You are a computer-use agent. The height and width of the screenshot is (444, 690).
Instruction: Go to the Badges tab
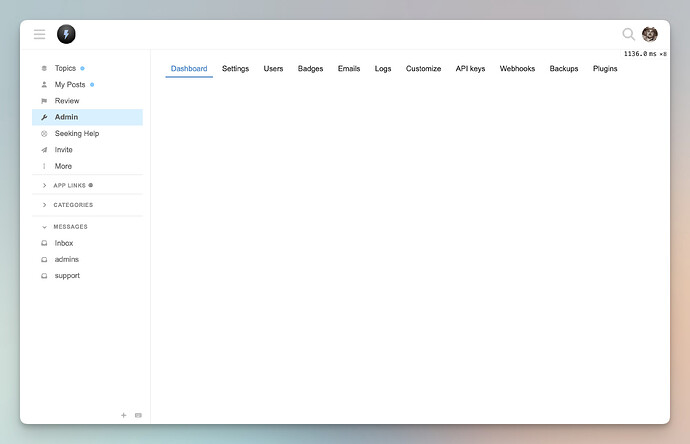coord(310,69)
